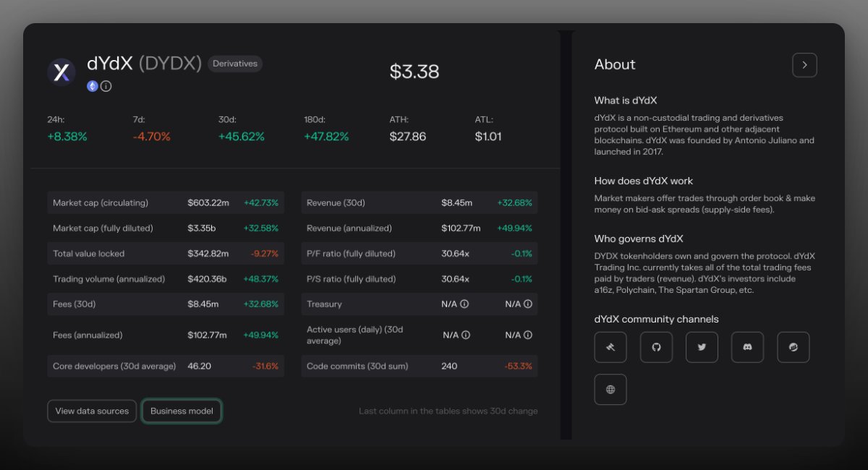Viewport: 868px width, 470px height.
Task: Click the info icon beside Treasury value N/A
Action: coord(464,304)
